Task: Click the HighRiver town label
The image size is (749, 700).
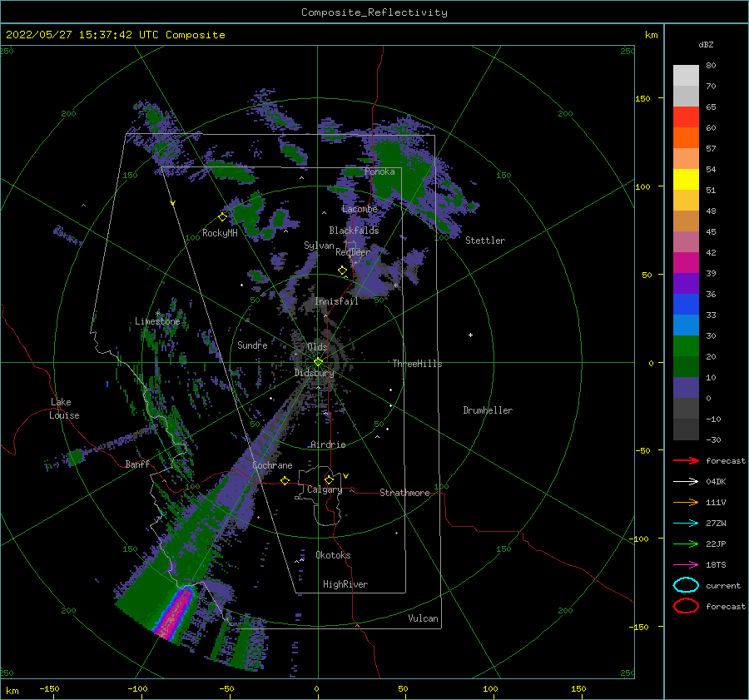Action: point(345,584)
